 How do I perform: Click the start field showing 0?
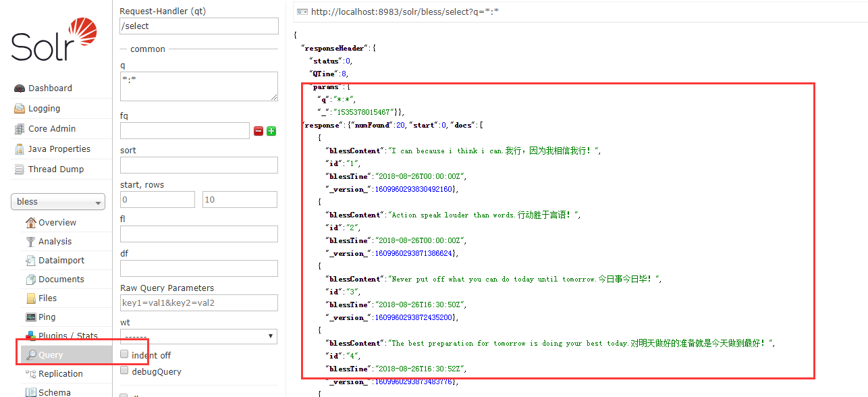tap(157, 199)
